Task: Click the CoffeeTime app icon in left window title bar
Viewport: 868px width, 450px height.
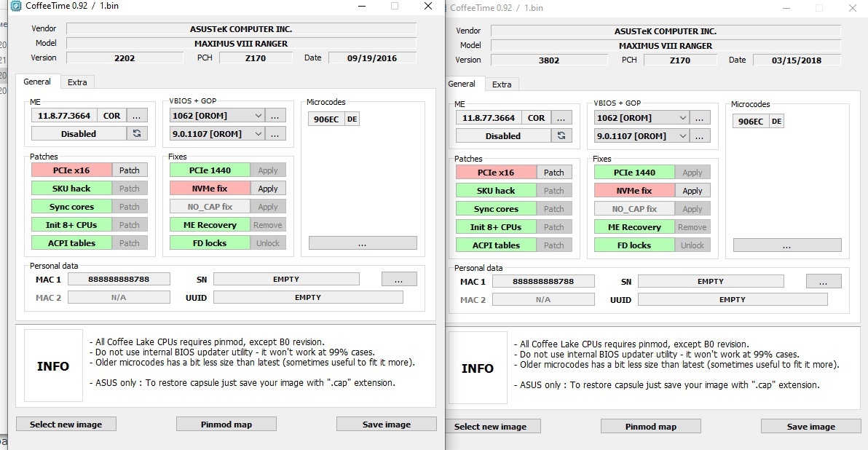Action: (x=16, y=6)
